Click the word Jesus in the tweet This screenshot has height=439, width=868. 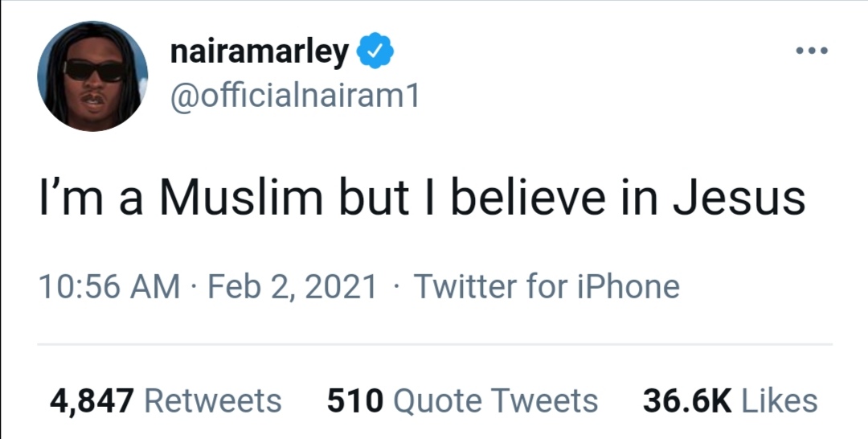tap(738, 199)
